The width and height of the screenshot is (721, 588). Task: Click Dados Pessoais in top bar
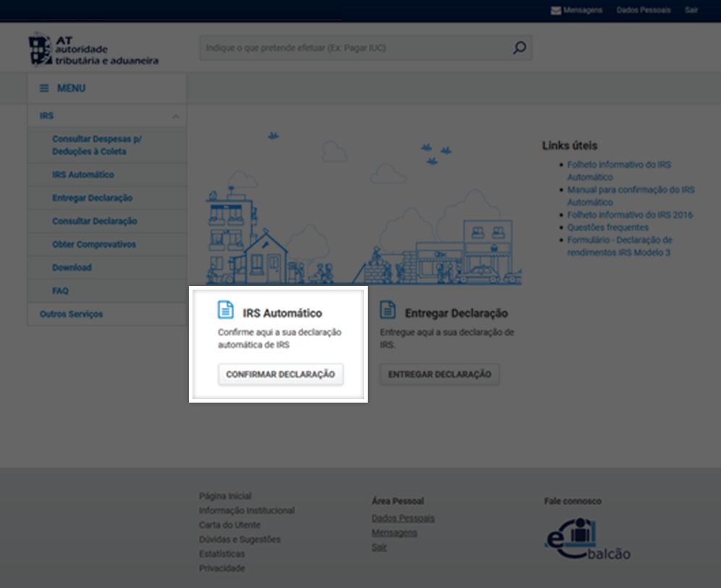tap(644, 10)
